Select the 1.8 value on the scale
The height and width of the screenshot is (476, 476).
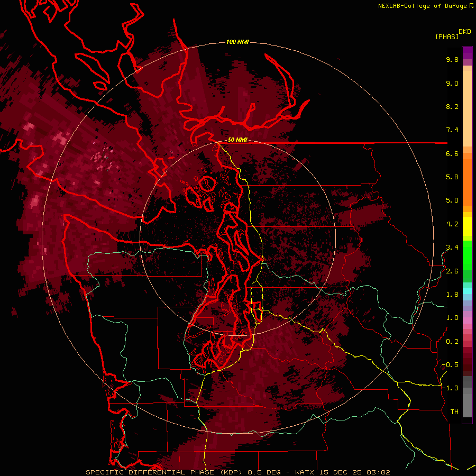[x=452, y=295]
